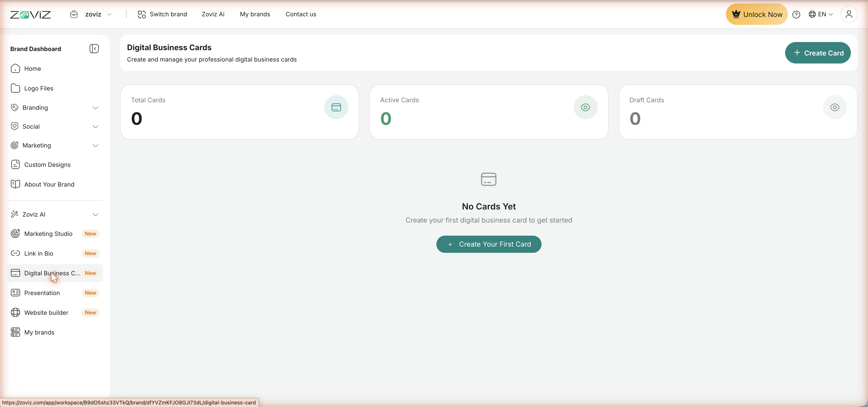Open the user profile avatar
Image resolution: width=868 pixels, height=407 pixels.
[849, 14]
